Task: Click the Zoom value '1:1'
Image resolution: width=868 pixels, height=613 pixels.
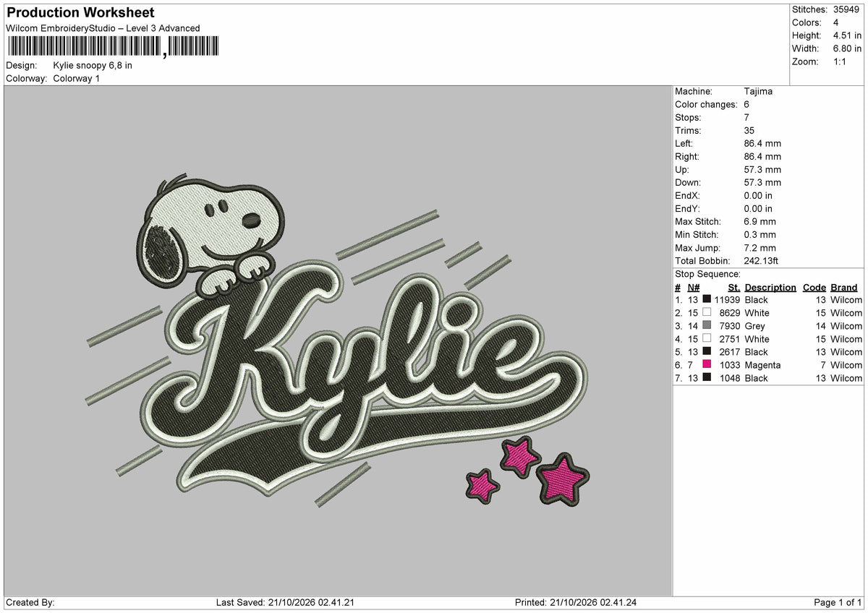Action: tap(841, 61)
